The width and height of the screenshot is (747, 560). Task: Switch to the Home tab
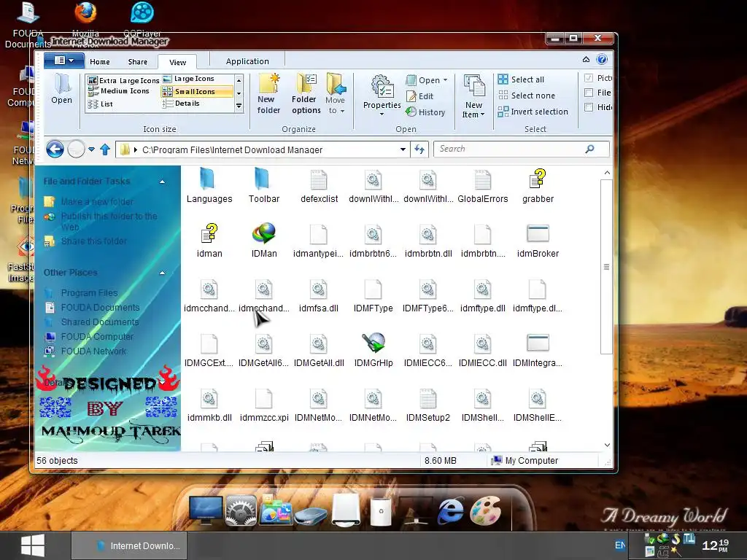(x=99, y=61)
